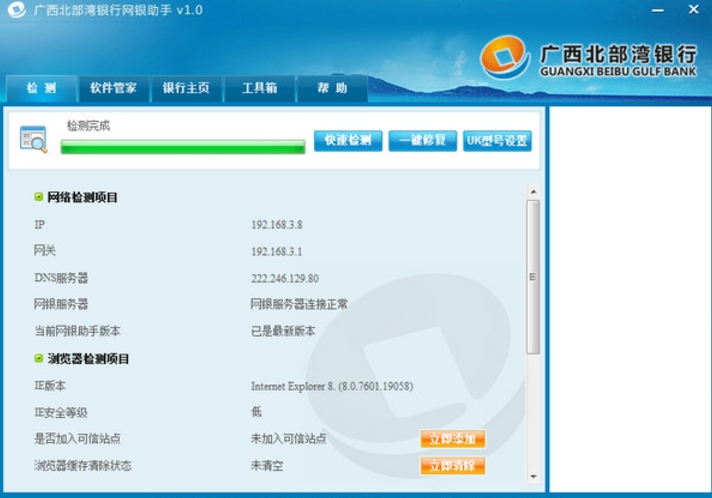Click 立即添加 for trusted sites
The image size is (712, 498).
point(453,439)
